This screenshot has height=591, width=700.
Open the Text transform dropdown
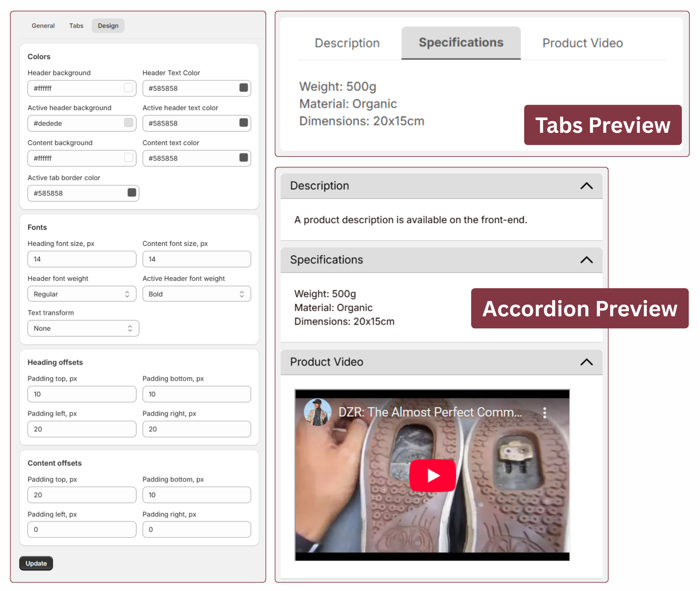[83, 328]
